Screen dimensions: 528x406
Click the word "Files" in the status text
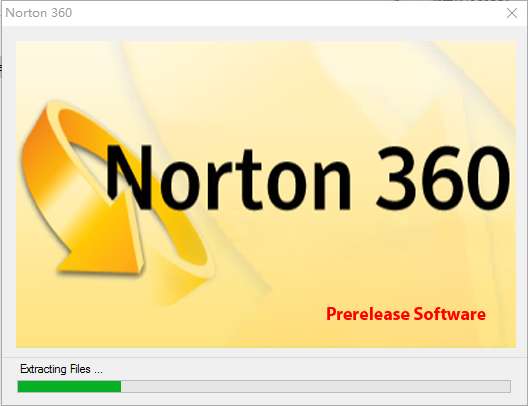pyautogui.click(x=80, y=369)
